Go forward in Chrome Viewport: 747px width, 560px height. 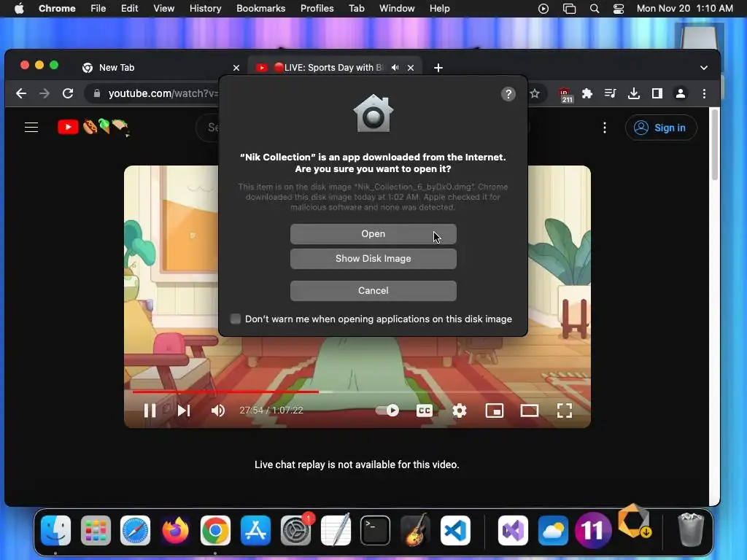44,93
